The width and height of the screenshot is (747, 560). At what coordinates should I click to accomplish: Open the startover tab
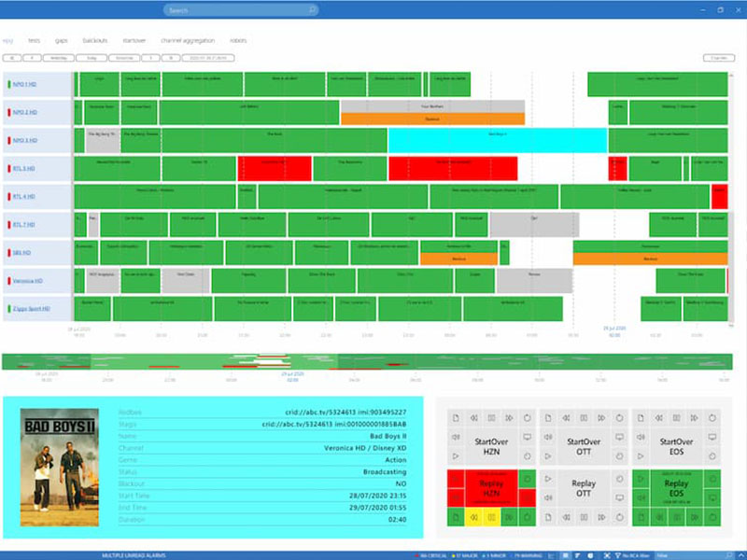click(x=134, y=40)
